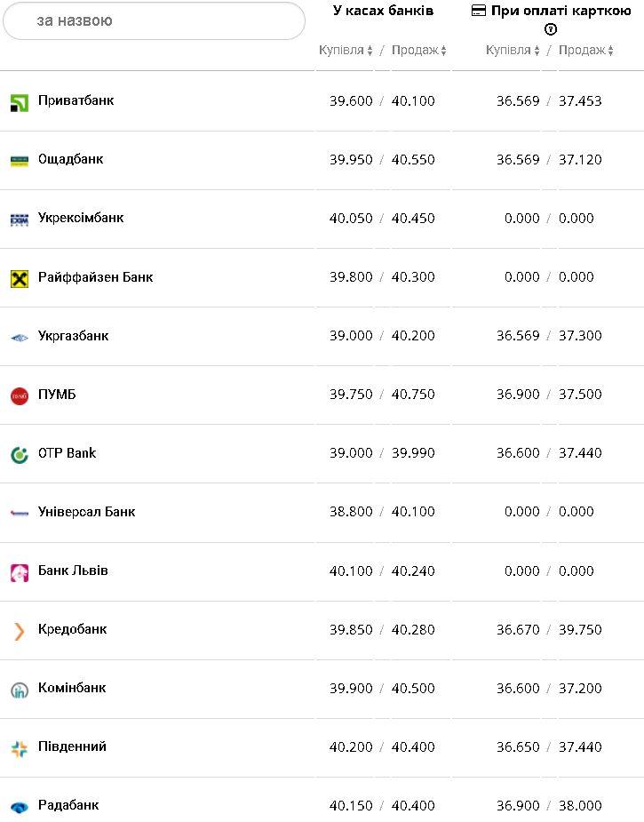Click the Радабанк blue logo icon
644x822 pixels.
(x=20, y=807)
